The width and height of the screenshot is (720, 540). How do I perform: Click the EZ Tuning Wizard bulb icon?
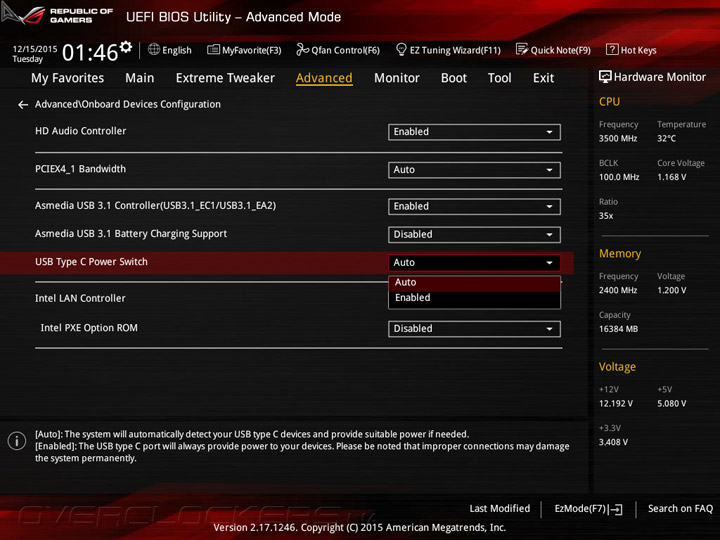click(401, 49)
